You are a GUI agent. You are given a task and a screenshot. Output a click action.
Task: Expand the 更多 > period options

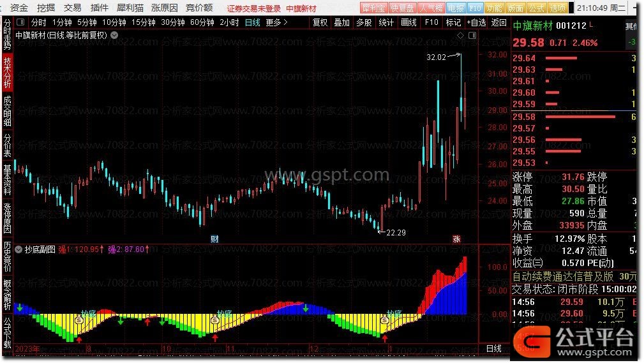pyautogui.click(x=276, y=22)
